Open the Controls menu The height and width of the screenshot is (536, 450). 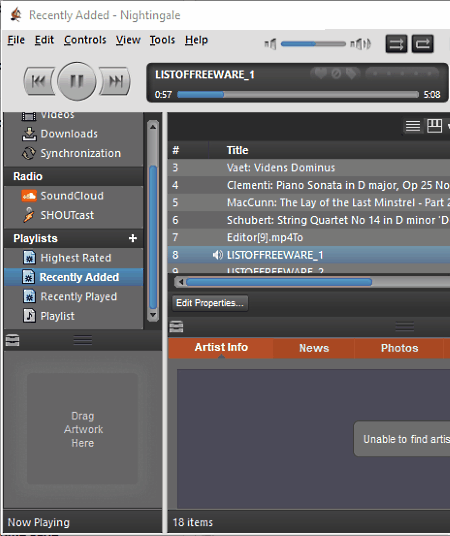(x=85, y=40)
